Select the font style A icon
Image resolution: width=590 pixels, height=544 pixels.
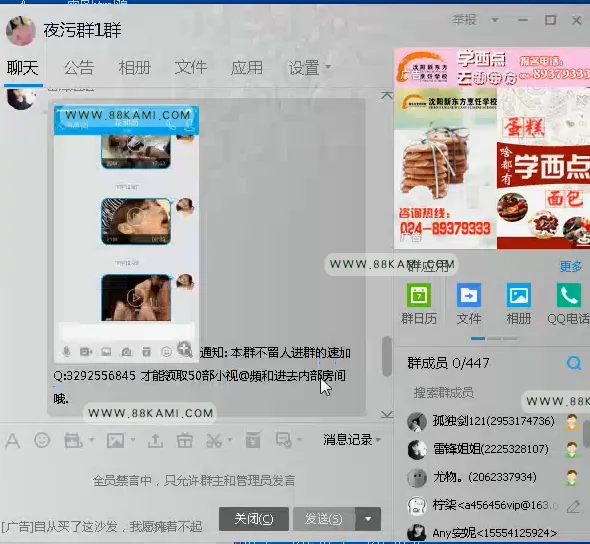pyautogui.click(x=12, y=440)
